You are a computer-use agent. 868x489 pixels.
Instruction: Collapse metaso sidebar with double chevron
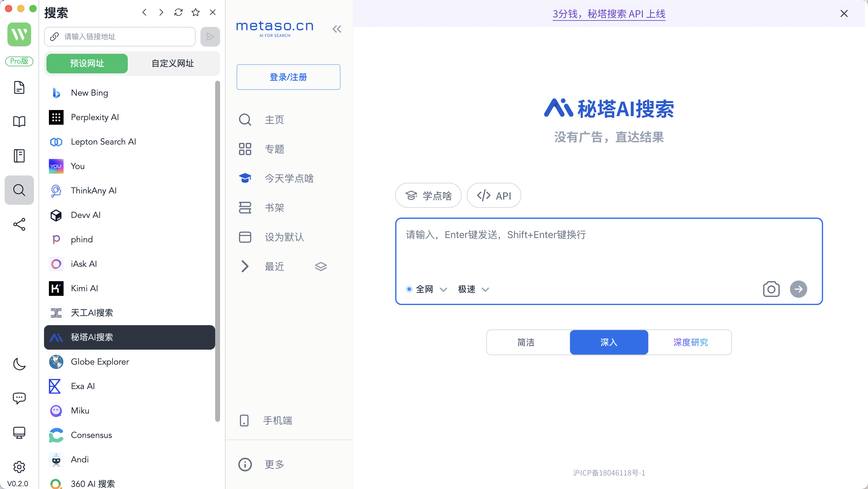point(337,29)
